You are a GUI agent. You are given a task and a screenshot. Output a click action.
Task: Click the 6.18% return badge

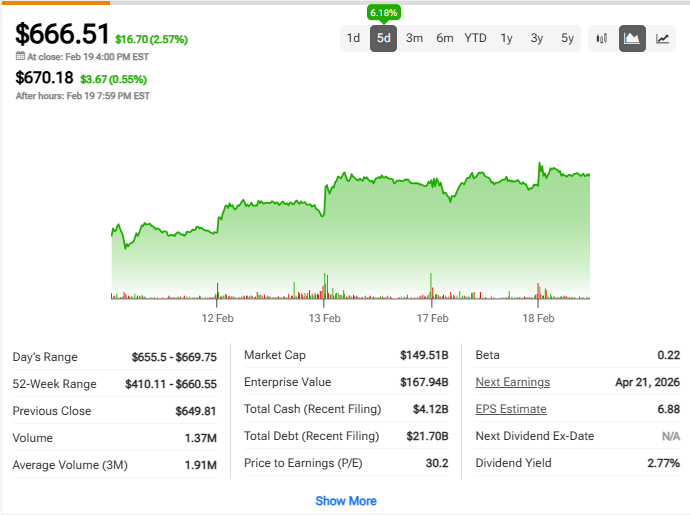[384, 13]
